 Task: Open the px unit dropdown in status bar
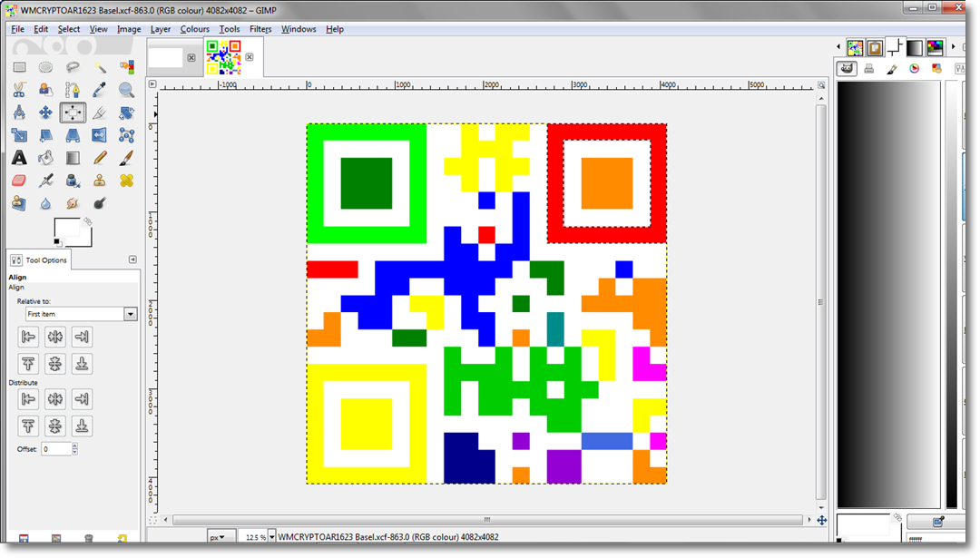220,537
